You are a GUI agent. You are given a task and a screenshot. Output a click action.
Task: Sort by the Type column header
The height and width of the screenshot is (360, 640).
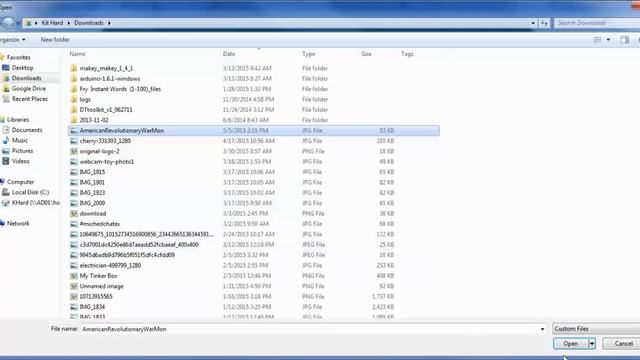pos(309,54)
